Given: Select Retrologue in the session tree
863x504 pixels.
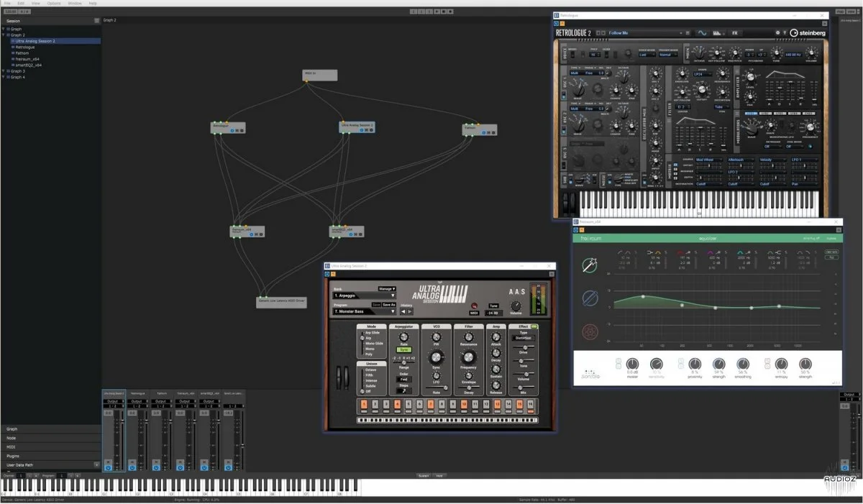Looking at the screenshot, I should coord(25,47).
